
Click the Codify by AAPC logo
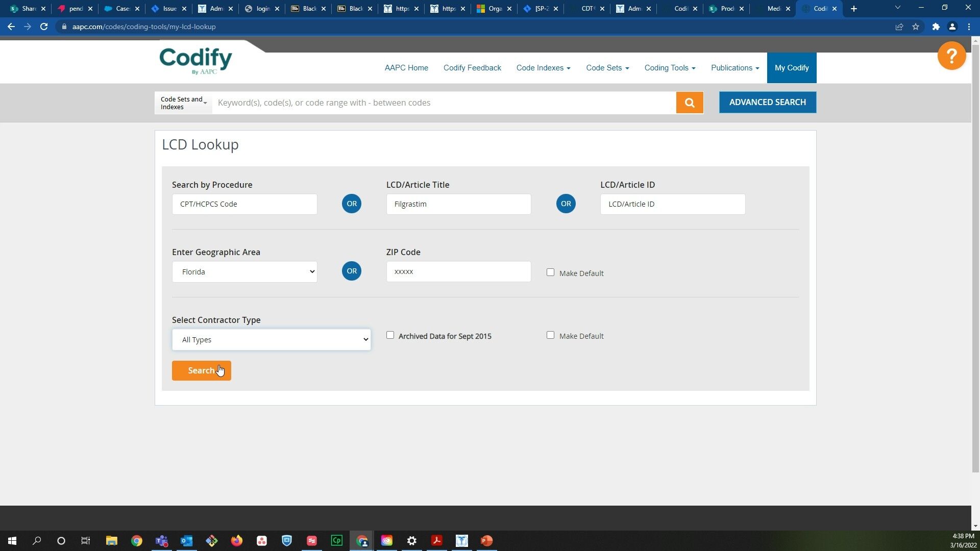pos(195,60)
